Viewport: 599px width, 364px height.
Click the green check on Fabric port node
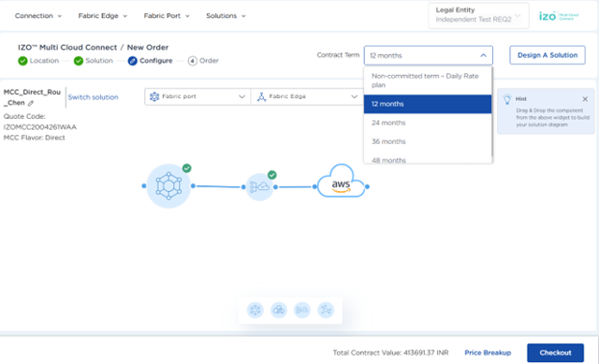pyautogui.click(x=187, y=168)
